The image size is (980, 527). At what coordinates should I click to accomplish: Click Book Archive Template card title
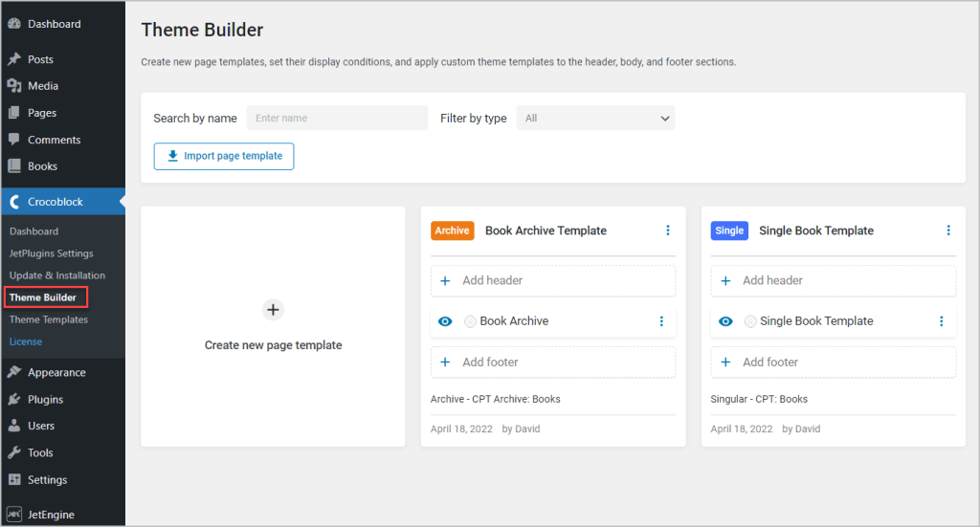(546, 231)
